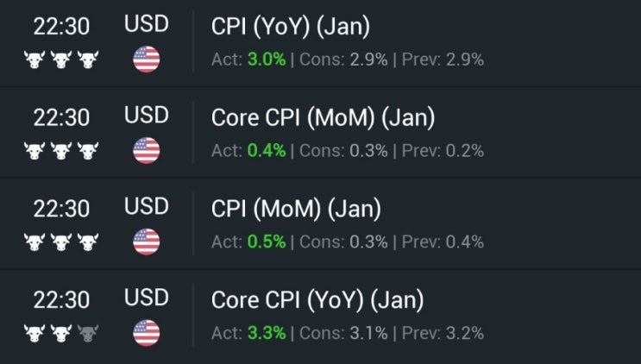Open the top-row CPI (YoY) (Jan) event

point(290,27)
